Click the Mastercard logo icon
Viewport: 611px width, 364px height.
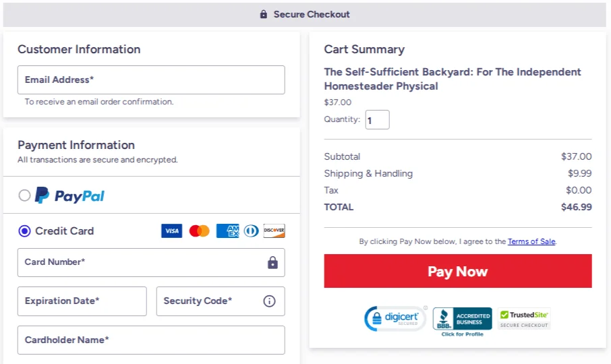(200, 231)
